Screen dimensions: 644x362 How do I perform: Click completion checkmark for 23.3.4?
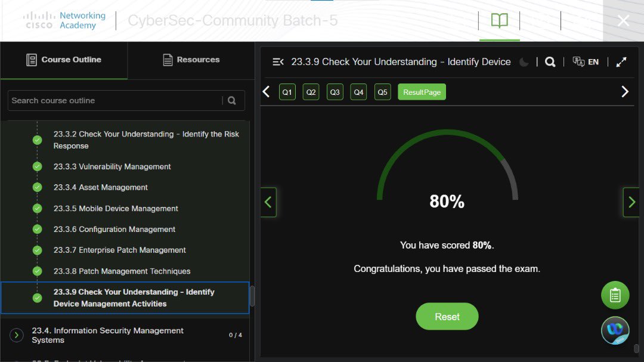[38, 187]
